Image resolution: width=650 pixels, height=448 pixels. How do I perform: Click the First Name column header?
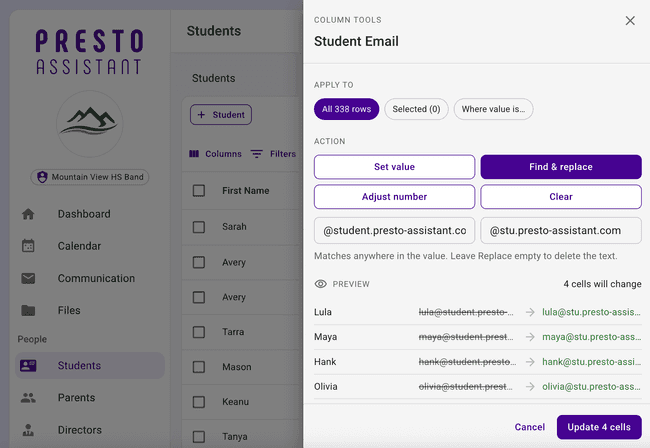(x=245, y=191)
